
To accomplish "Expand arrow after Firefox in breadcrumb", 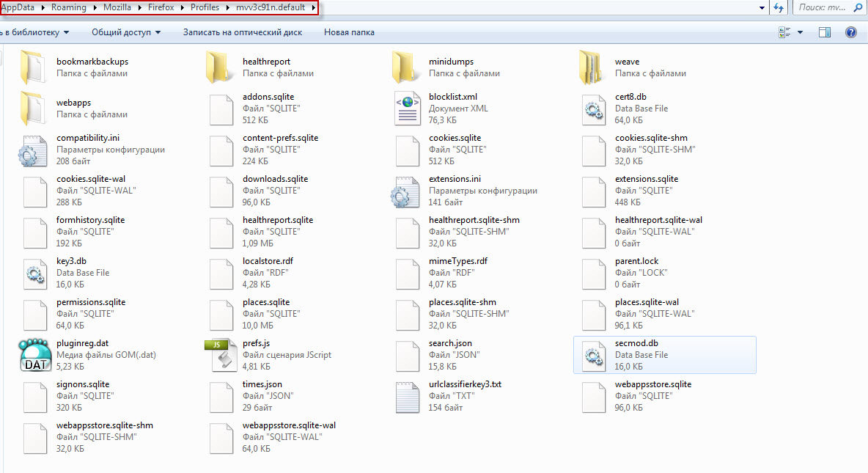I will click(x=182, y=8).
